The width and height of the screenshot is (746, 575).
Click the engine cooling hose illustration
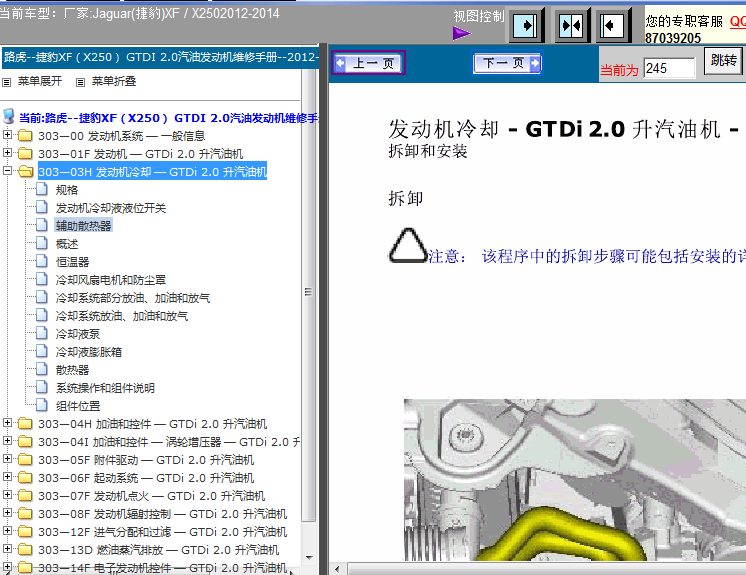tap(575, 479)
